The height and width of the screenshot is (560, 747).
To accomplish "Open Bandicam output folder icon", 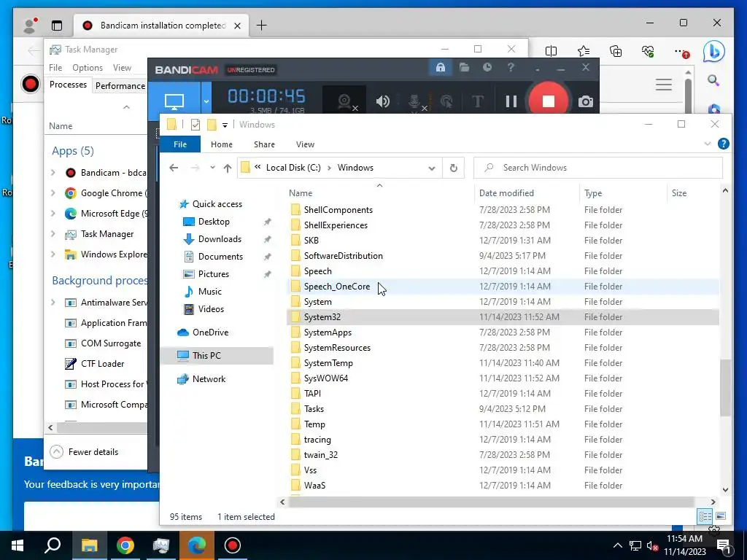I will coord(464,68).
